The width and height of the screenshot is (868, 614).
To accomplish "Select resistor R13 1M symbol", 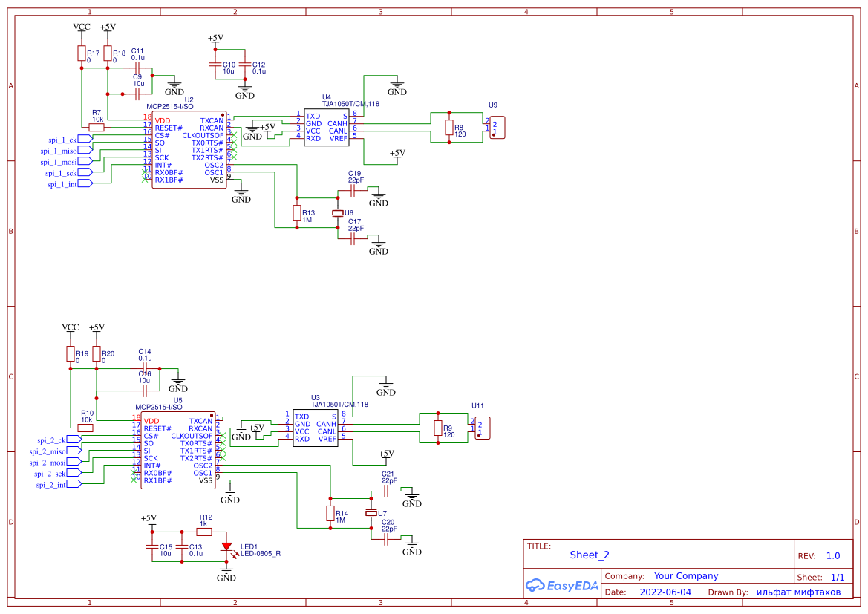I will (x=297, y=213).
